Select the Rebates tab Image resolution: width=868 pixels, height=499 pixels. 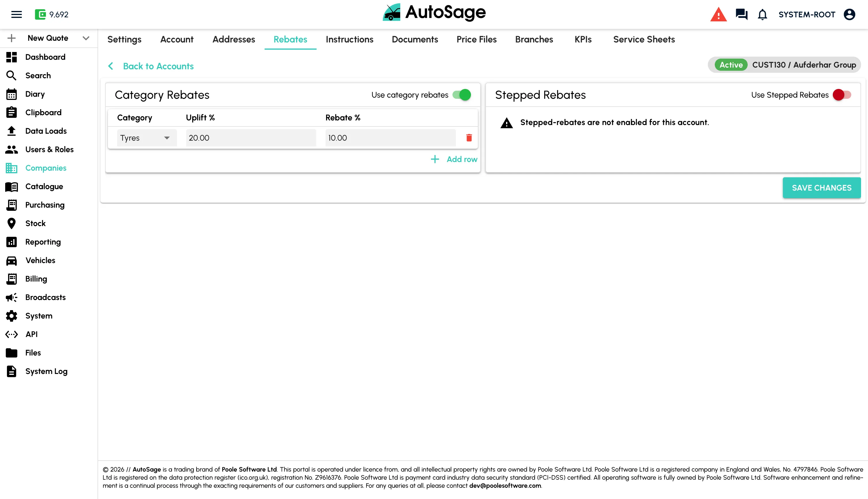pos(290,39)
